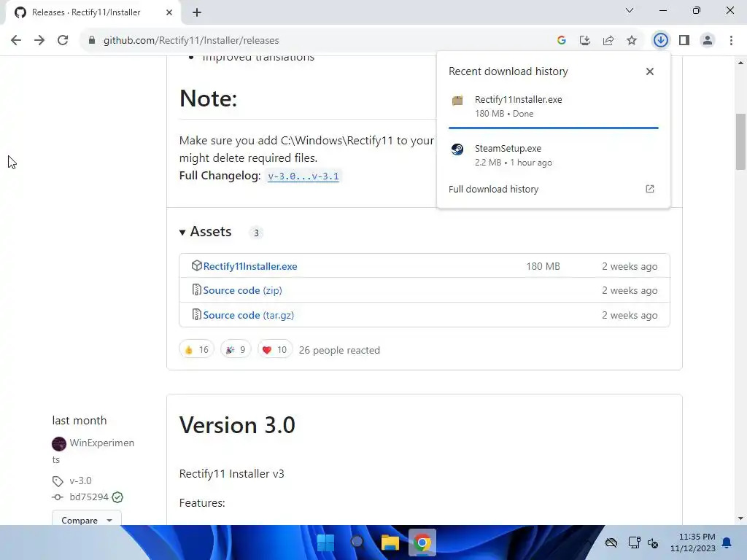This screenshot has height=560, width=747.
Task: Download Source code (tar.gz)
Action: click(x=248, y=315)
